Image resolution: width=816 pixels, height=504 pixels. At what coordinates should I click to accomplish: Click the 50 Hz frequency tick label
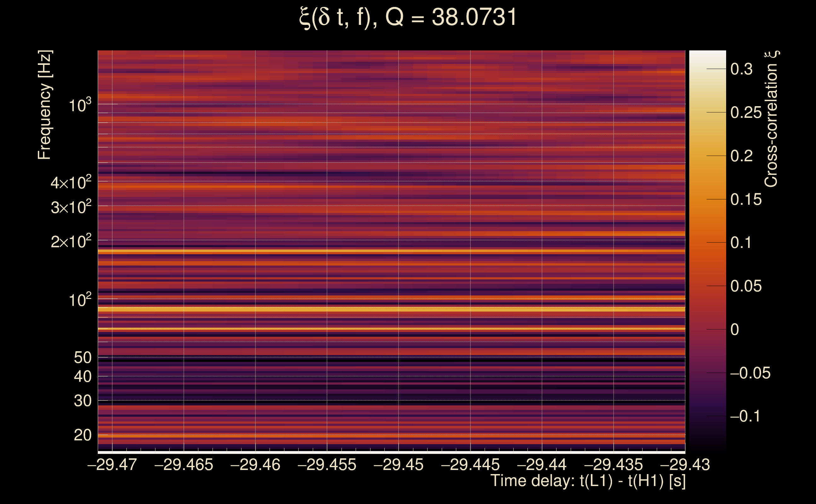point(82,358)
